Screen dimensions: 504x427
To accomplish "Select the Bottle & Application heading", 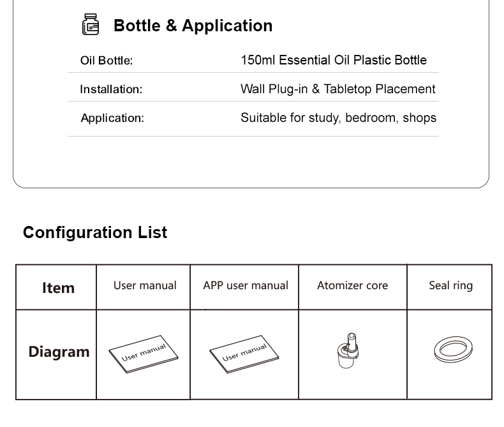I will tap(193, 26).
